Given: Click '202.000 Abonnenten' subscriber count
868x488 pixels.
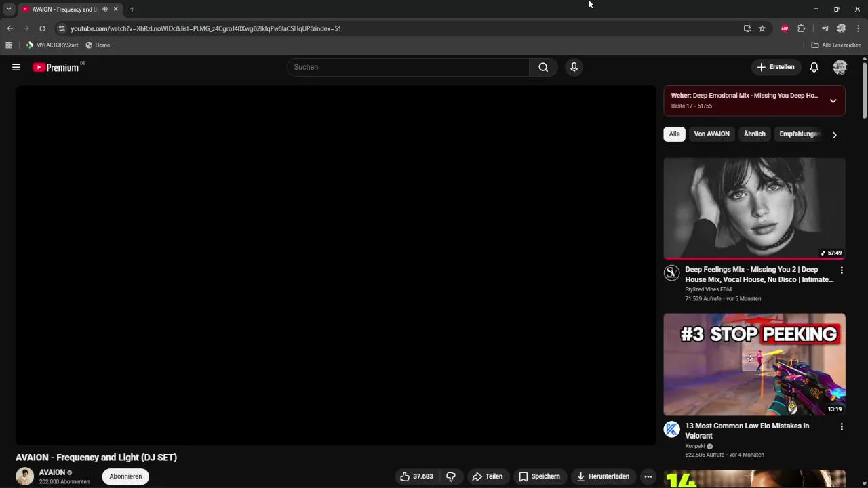Looking at the screenshot, I should pos(64,482).
